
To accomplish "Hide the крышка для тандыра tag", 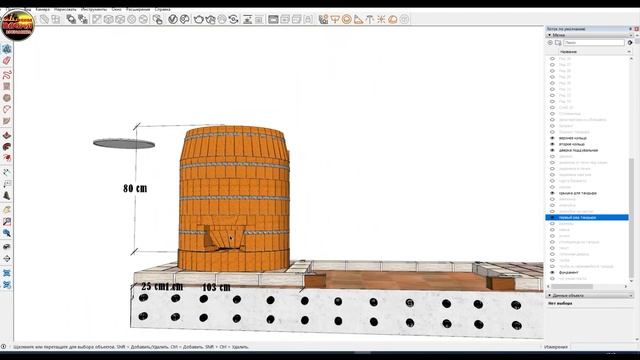I will pyautogui.click(x=552, y=193).
